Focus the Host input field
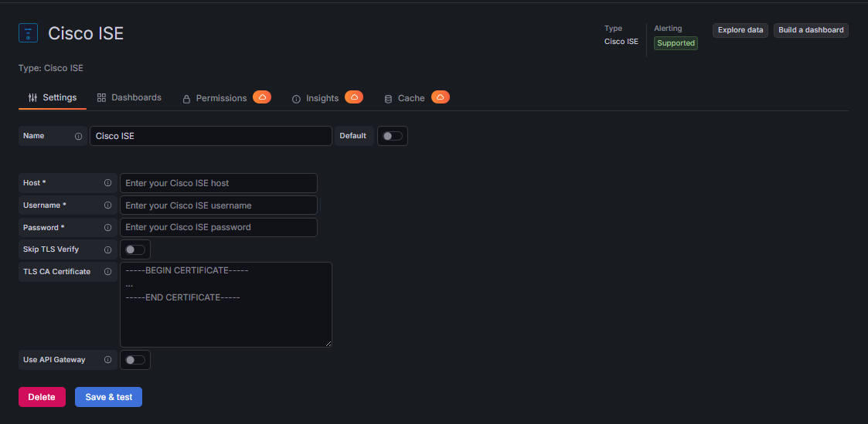 pos(219,183)
